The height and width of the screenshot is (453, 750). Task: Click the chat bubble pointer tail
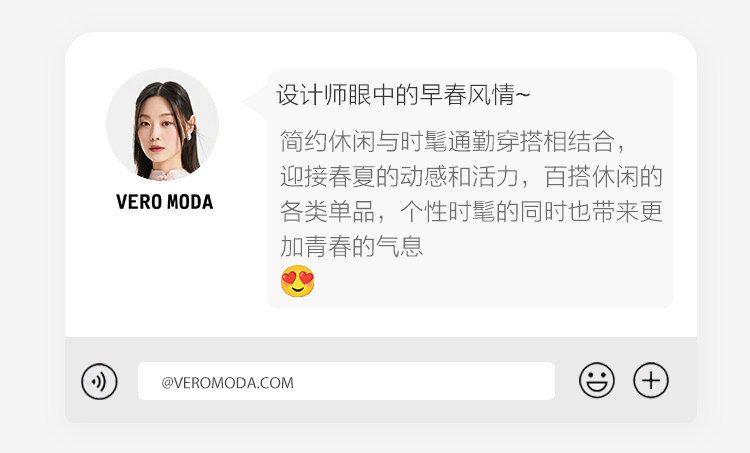[255, 101]
